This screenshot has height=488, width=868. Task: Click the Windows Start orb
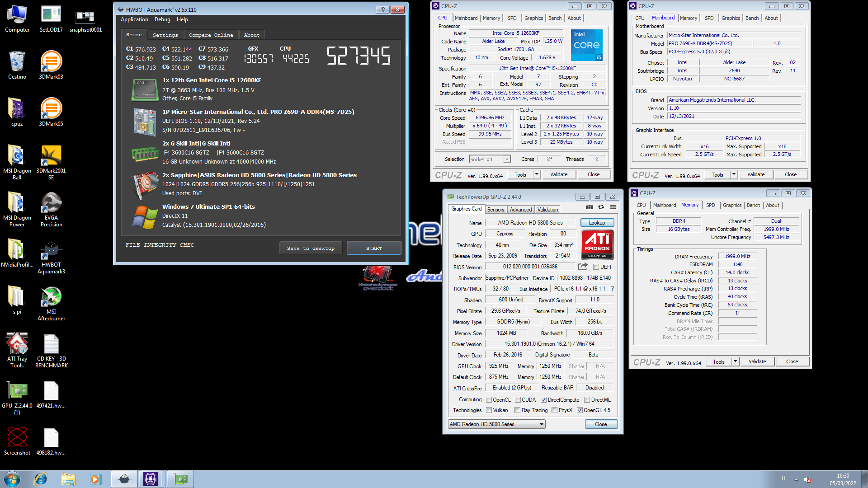pos(12,479)
